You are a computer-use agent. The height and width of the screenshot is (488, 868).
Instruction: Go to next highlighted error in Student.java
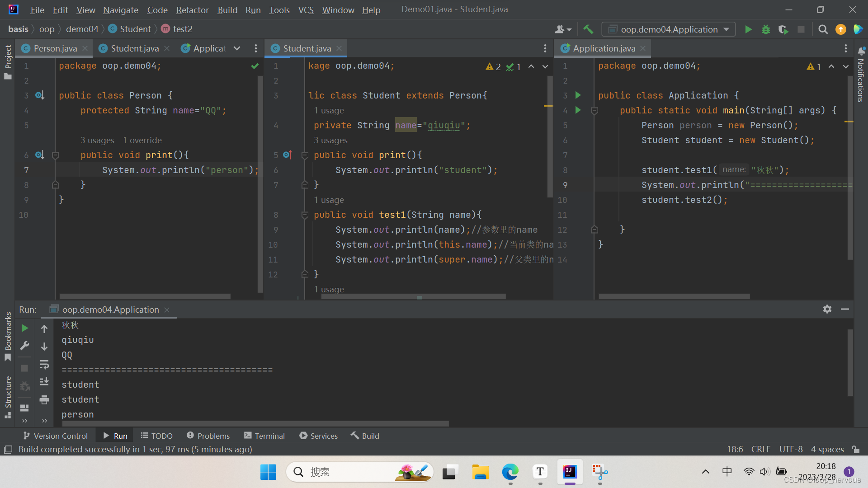[545, 66]
